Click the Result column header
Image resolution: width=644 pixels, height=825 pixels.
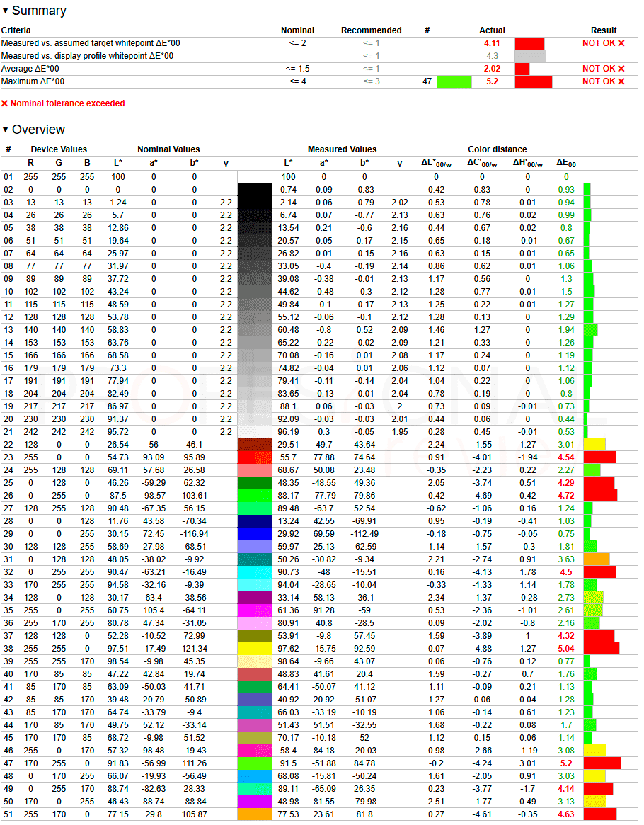pyautogui.click(x=604, y=30)
